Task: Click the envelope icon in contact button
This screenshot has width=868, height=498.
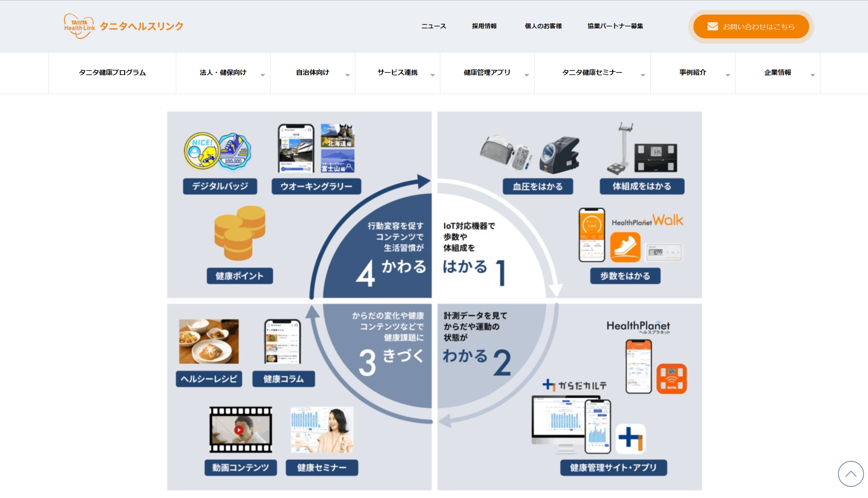Action: (x=712, y=26)
